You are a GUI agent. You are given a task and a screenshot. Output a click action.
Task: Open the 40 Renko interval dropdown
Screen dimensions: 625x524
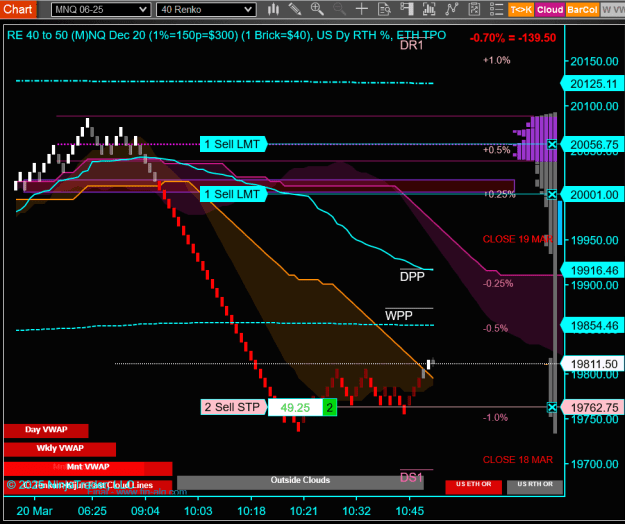click(206, 10)
